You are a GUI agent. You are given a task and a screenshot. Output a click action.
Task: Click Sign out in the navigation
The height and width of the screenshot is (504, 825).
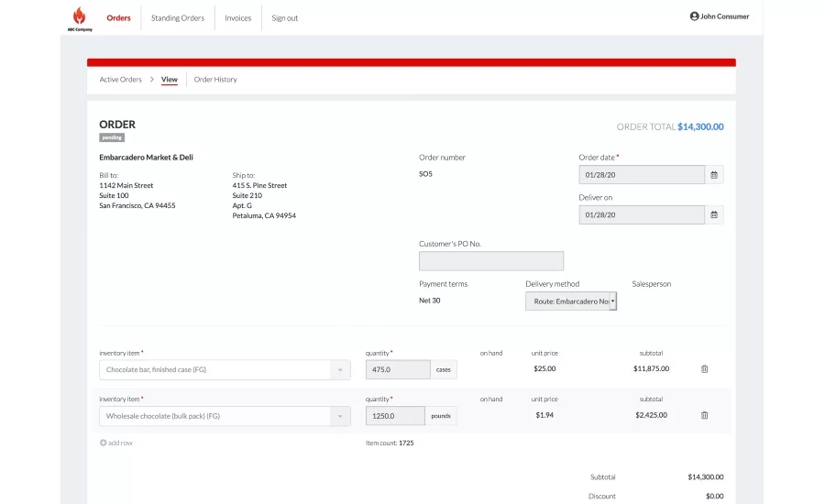click(x=285, y=18)
